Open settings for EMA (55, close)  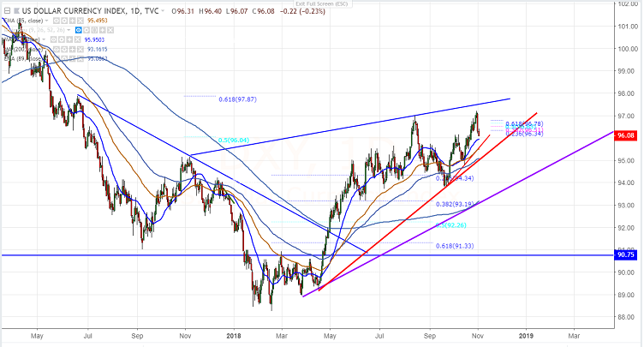pos(64,21)
